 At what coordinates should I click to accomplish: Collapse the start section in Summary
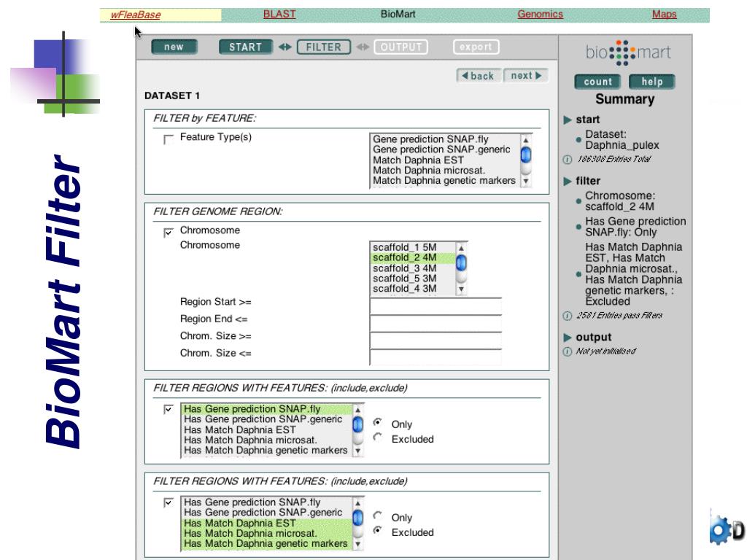click(568, 120)
